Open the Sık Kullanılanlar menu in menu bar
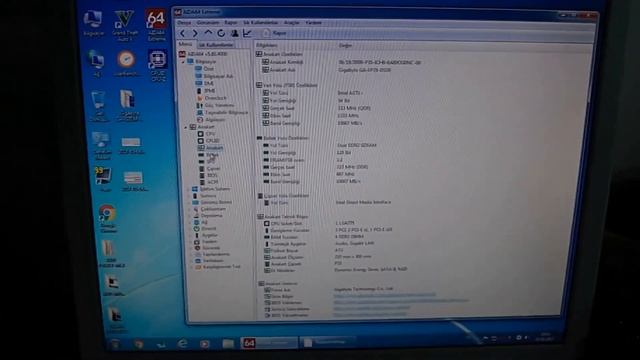Viewport: 640px width, 360px height. (260, 23)
